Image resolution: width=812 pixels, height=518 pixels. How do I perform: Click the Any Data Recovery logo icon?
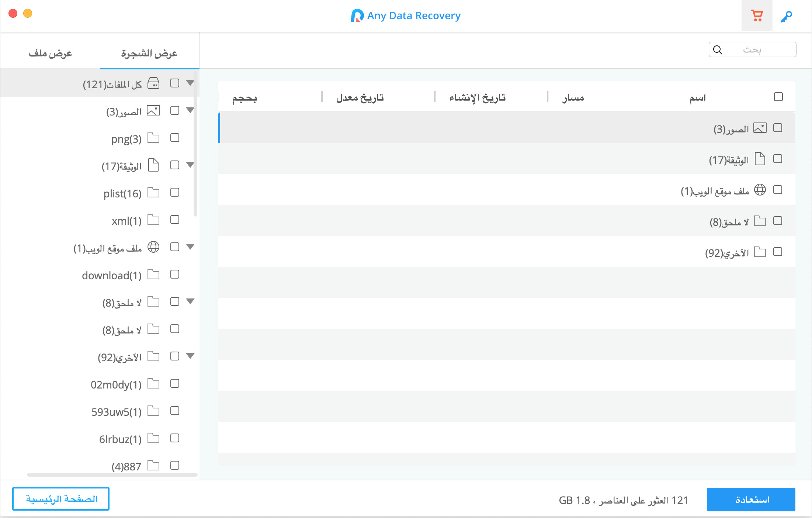click(357, 16)
